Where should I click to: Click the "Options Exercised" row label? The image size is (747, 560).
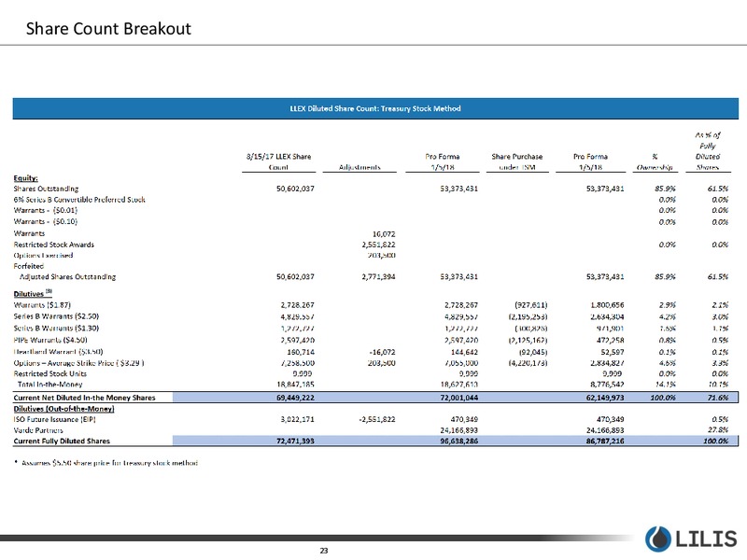pos(43,255)
